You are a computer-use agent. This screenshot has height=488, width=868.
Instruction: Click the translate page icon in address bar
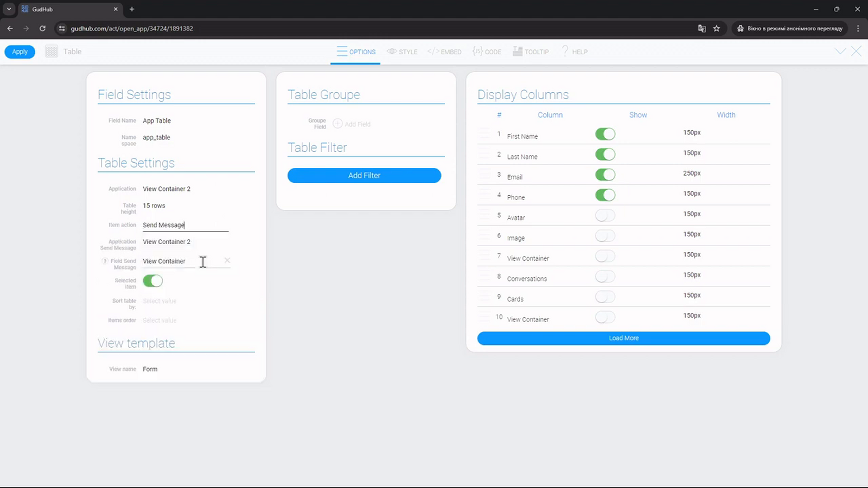tap(702, 28)
